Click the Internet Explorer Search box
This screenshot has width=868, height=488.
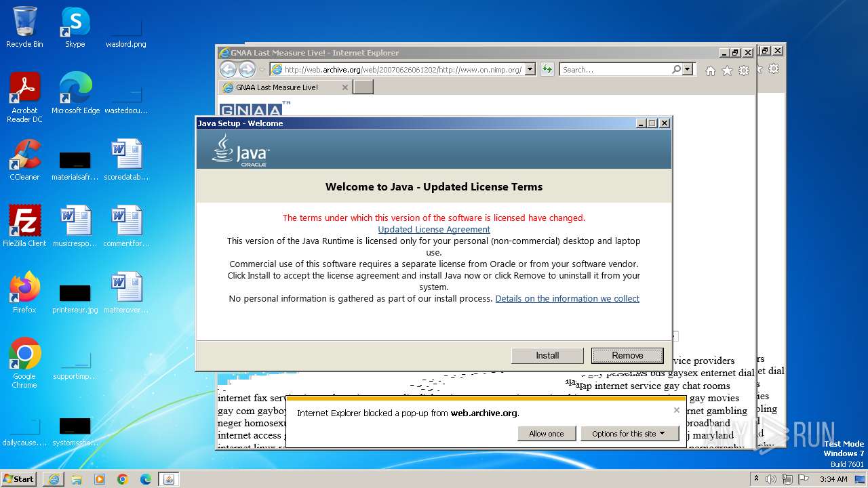tap(615, 69)
